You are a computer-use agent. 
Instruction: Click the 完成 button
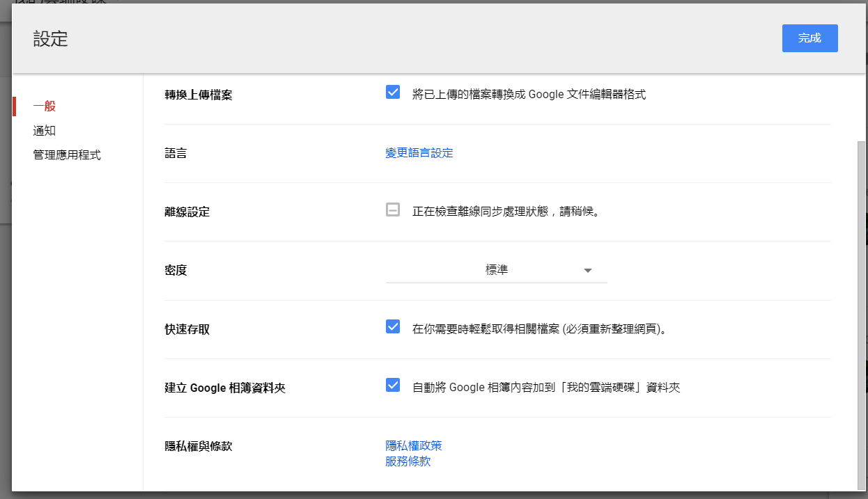pos(809,38)
